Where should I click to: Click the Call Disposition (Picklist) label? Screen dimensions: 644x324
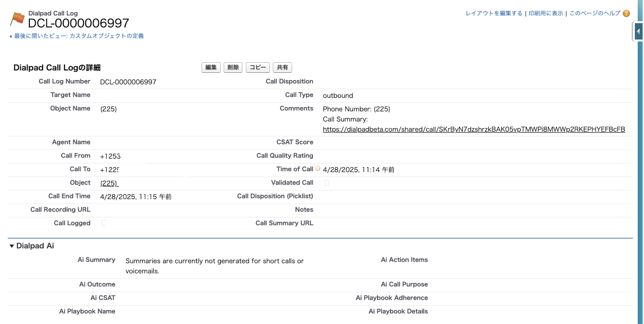(275, 196)
